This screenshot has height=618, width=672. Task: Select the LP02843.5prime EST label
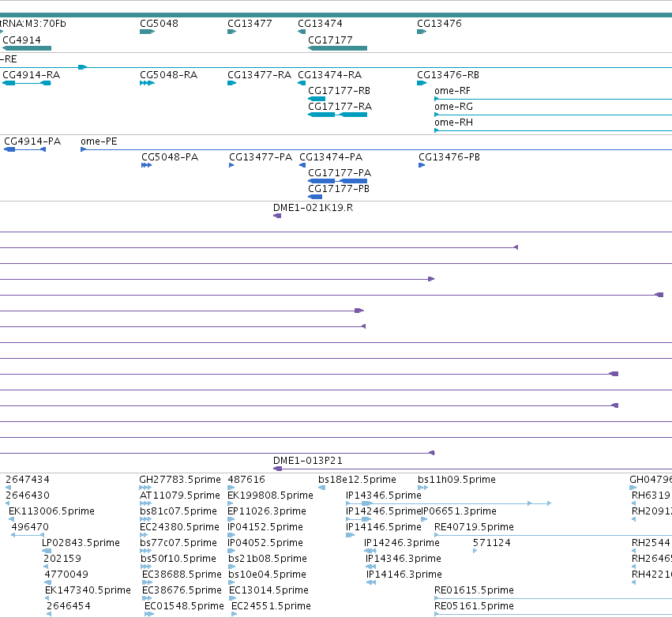point(81,544)
